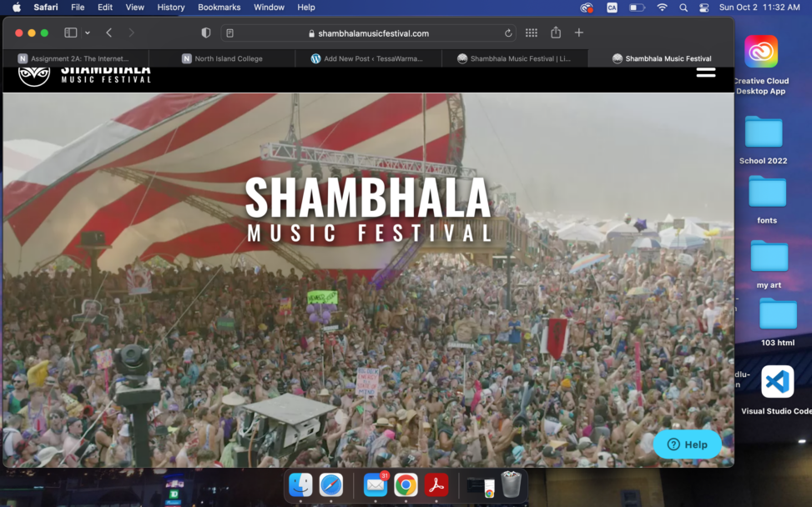Switch to the Add New Post TessaWarma tab
The image size is (812, 507).
pos(368,58)
